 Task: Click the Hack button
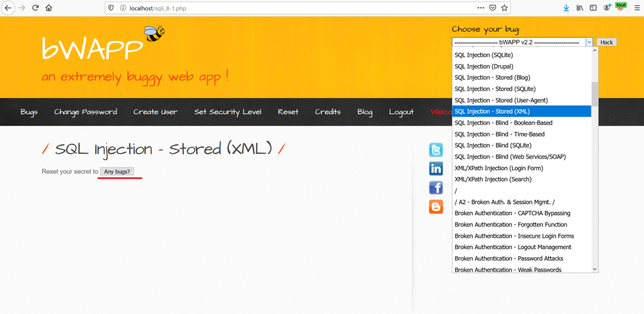tap(606, 42)
